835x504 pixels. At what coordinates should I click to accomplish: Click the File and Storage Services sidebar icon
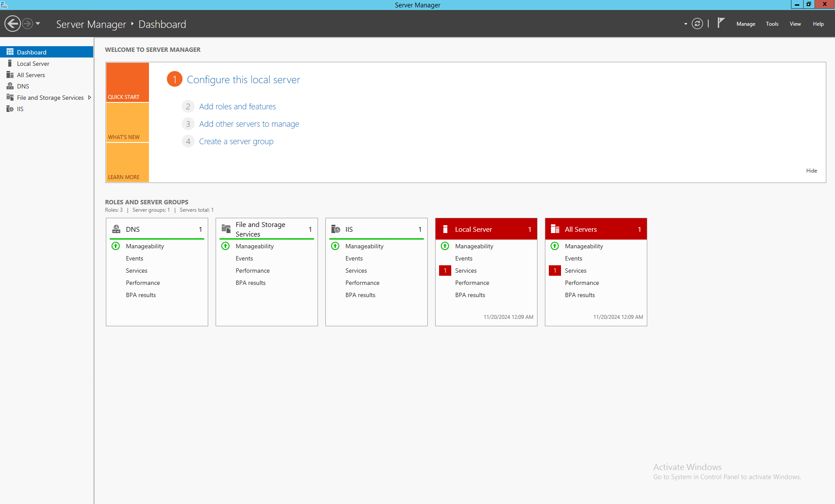click(x=10, y=97)
